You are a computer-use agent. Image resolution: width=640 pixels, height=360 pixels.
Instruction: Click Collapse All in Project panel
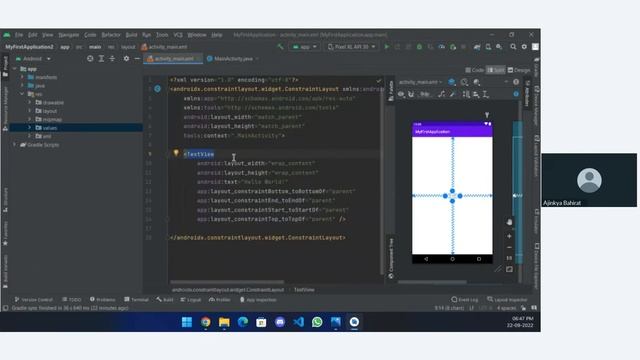tap(112, 59)
